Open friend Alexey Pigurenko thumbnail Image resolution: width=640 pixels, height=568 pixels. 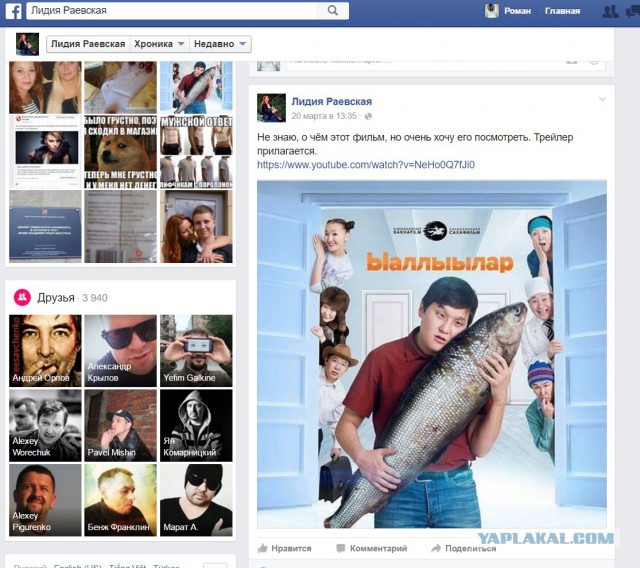click(45, 500)
